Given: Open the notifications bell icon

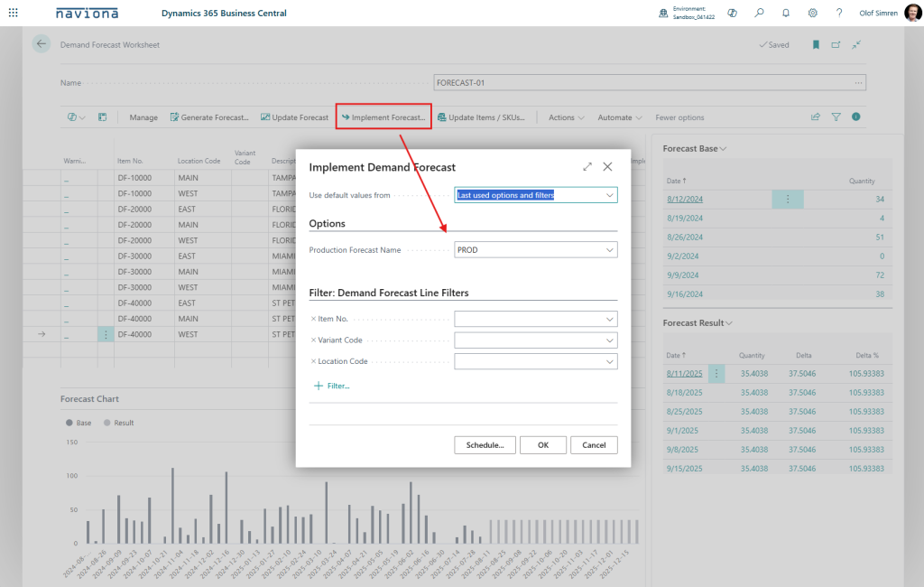Looking at the screenshot, I should (x=786, y=13).
